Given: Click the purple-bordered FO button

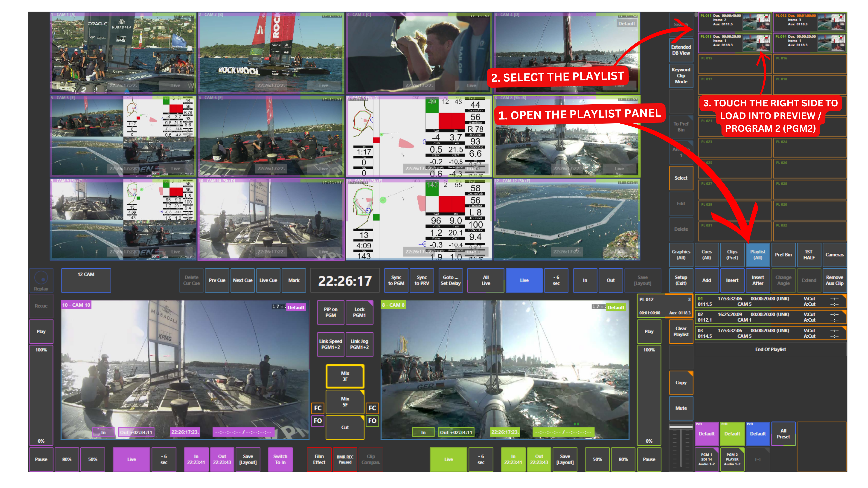Looking at the screenshot, I should click(318, 421).
